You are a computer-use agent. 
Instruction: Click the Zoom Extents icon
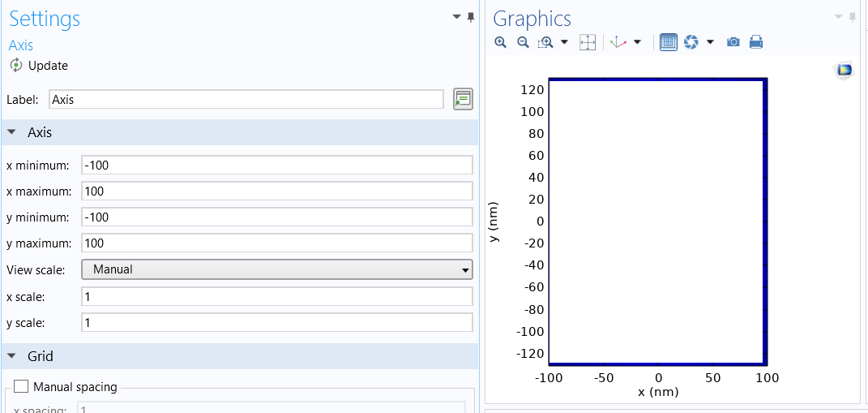[x=588, y=42]
